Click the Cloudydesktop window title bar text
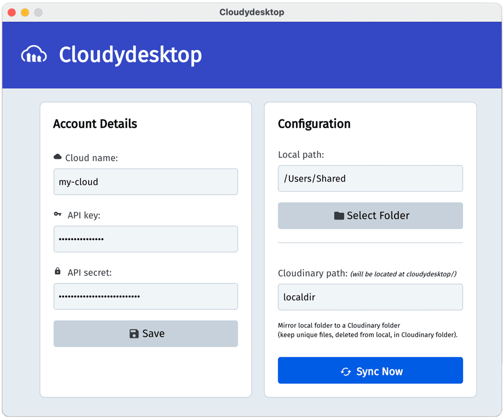 point(251,12)
